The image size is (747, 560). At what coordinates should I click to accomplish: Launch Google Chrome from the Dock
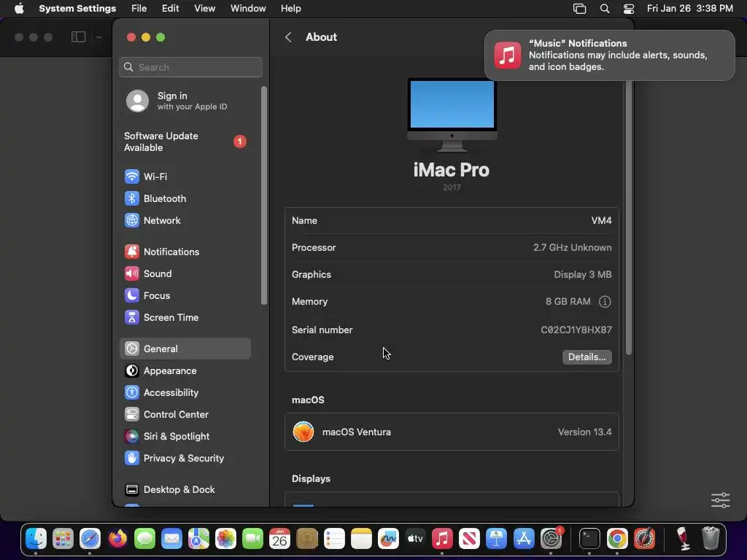tap(617, 539)
